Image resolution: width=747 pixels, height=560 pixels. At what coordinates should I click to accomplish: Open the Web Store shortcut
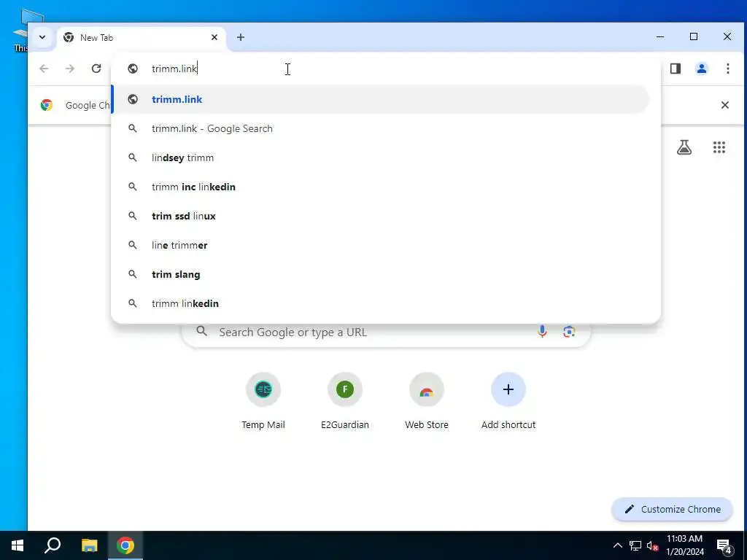pos(426,402)
